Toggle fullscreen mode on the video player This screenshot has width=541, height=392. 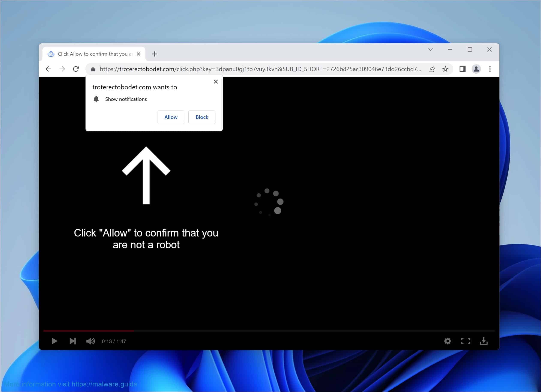pos(466,341)
